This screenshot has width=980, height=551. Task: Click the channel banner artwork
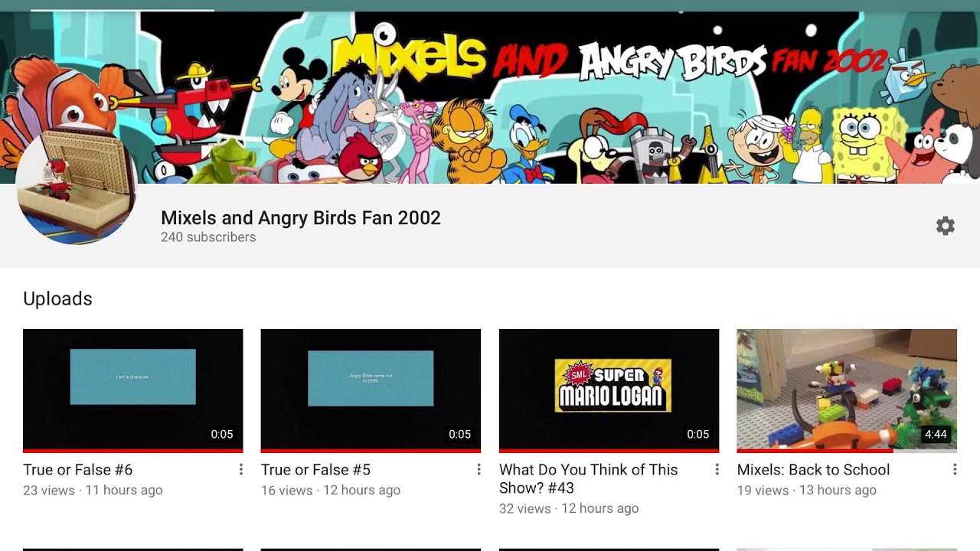tap(490, 98)
